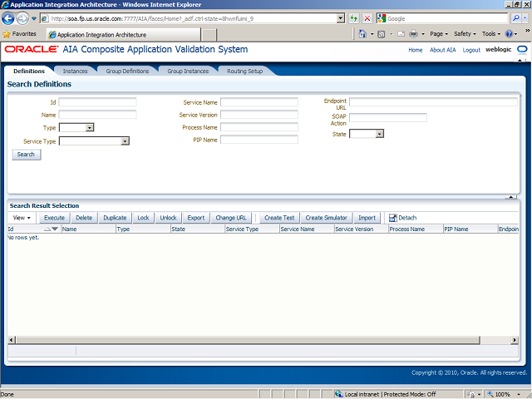The height and width of the screenshot is (399, 532).
Task: Click the Create Simulator button
Action: click(x=326, y=218)
